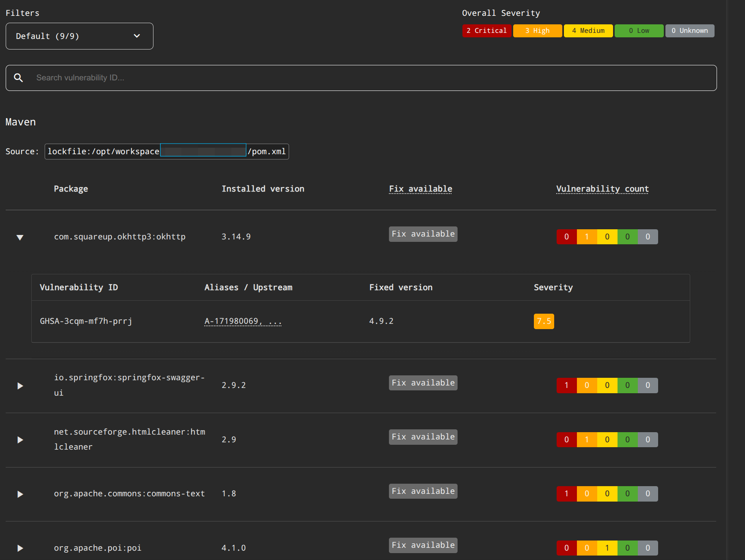Image resolution: width=745 pixels, height=560 pixels.
Task: Click the Fix available column header
Action: [x=420, y=189]
